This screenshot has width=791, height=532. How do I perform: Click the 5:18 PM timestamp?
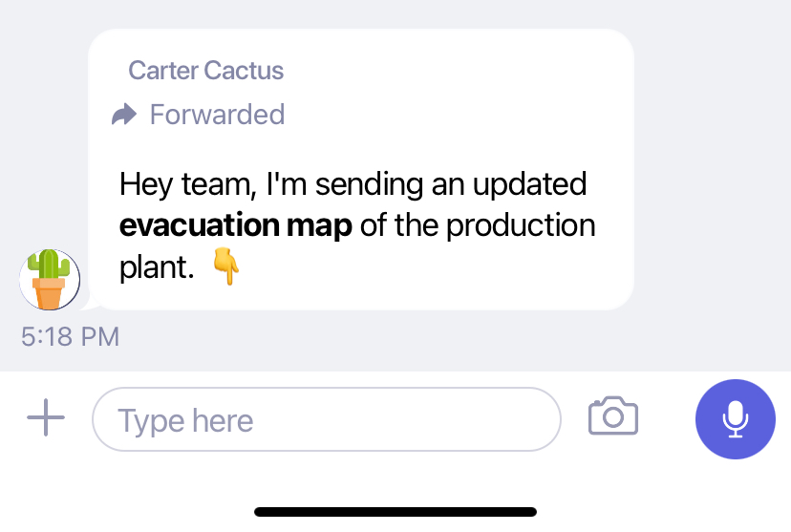click(x=70, y=336)
